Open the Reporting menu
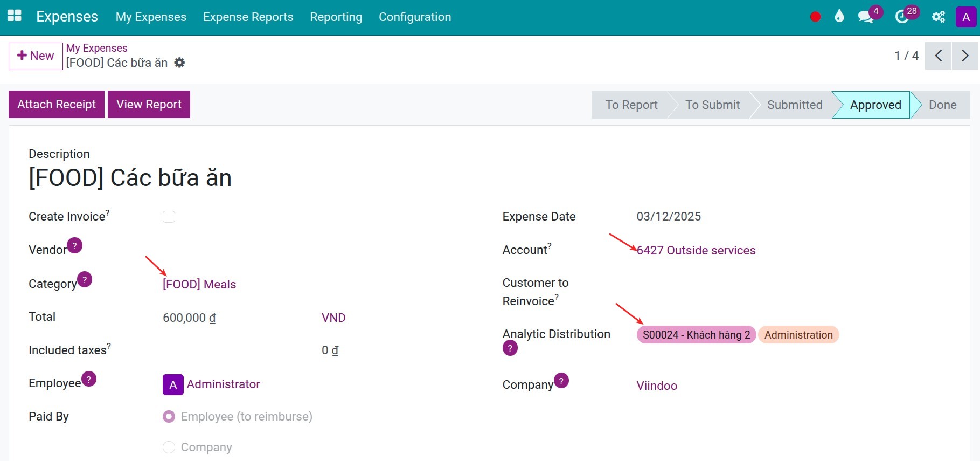The height and width of the screenshot is (461, 980). 336,17
